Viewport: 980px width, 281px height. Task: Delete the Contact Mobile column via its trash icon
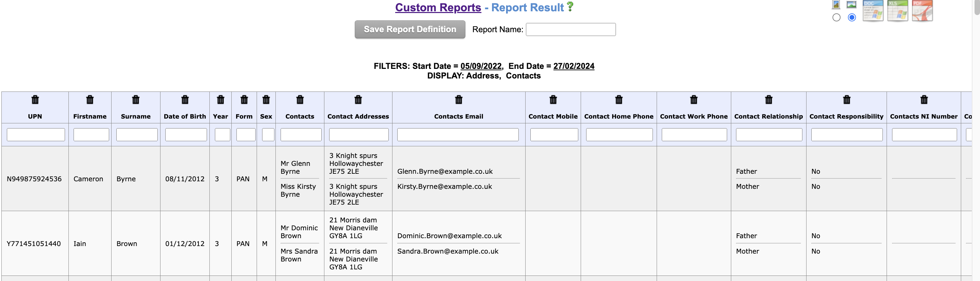click(x=553, y=100)
